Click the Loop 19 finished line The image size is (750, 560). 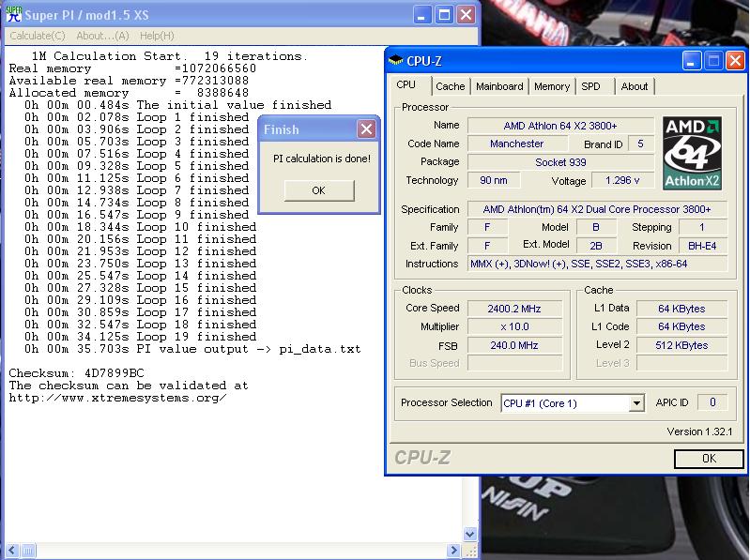[141, 337]
